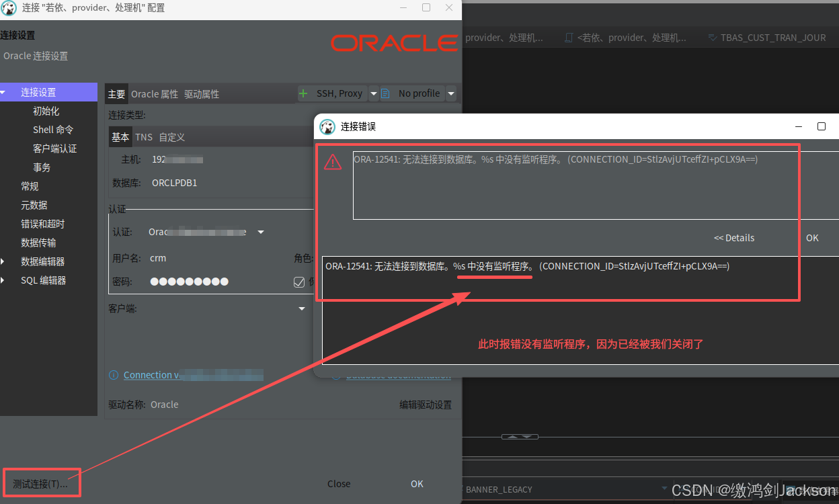Open the Connection variables link
839x504 pixels.
(x=193, y=375)
